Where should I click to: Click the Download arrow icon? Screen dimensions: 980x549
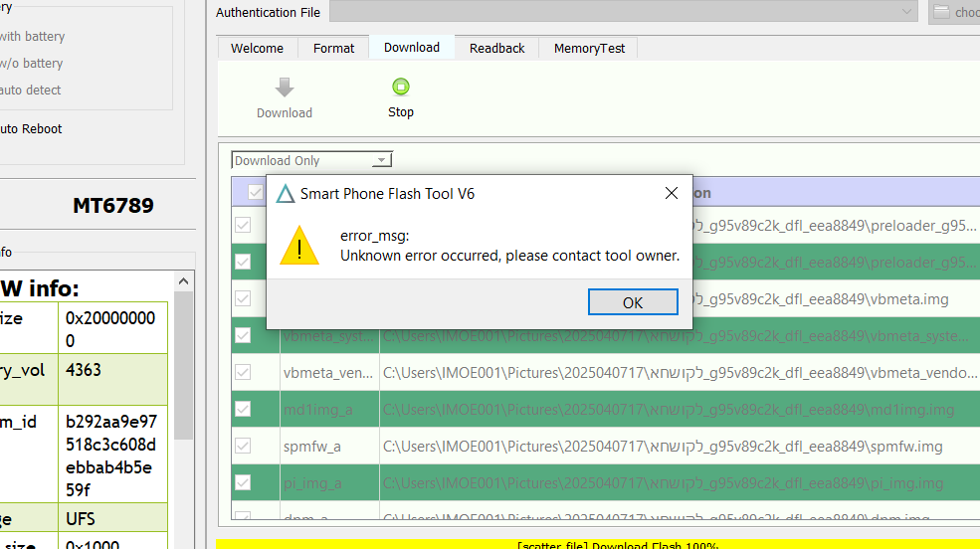pyautogui.click(x=285, y=88)
